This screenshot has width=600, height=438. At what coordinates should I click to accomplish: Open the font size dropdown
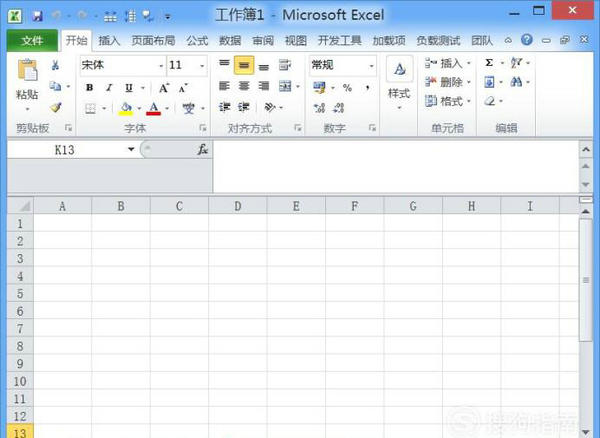(x=204, y=65)
